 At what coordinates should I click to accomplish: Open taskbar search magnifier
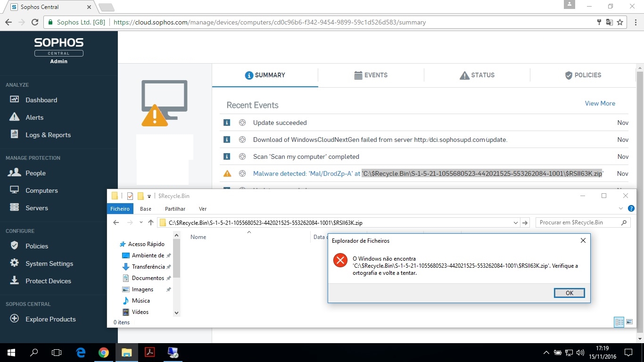(34, 353)
